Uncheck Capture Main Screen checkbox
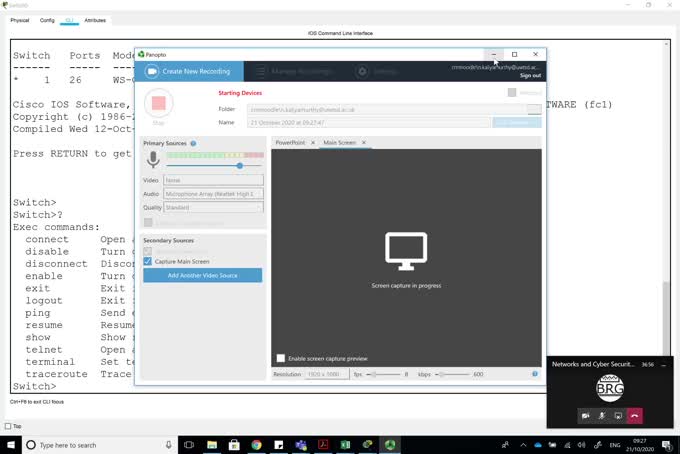Viewport: 680px width, 454px height. 148,261
